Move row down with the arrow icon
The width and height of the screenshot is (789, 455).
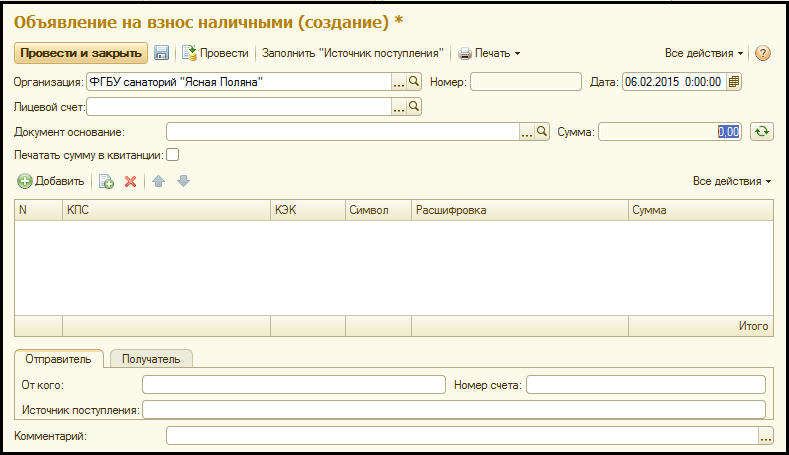coord(183,181)
